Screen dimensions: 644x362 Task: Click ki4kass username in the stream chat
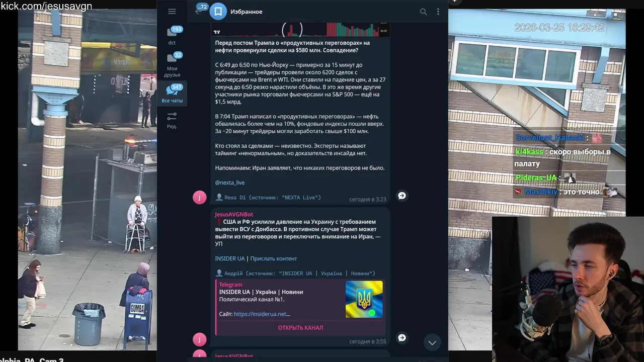(x=529, y=152)
